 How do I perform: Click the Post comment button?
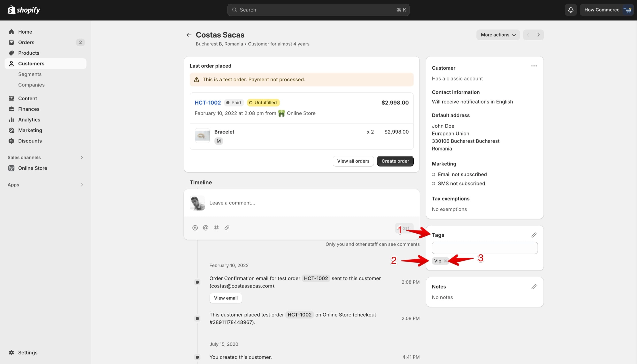[404, 228]
